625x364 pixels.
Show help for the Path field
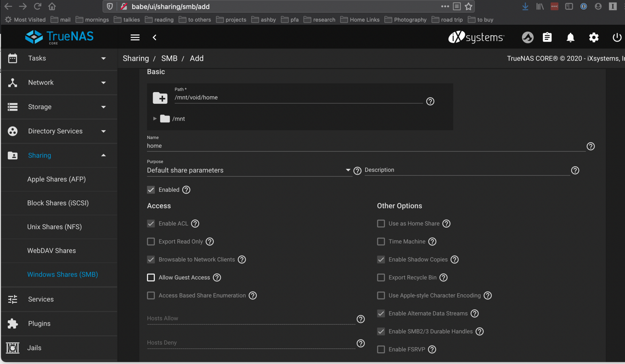click(x=430, y=101)
